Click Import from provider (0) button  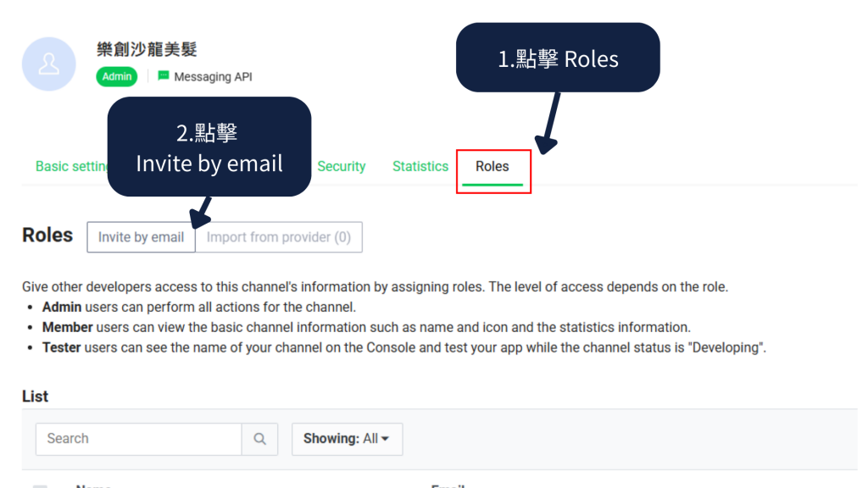tap(279, 237)
